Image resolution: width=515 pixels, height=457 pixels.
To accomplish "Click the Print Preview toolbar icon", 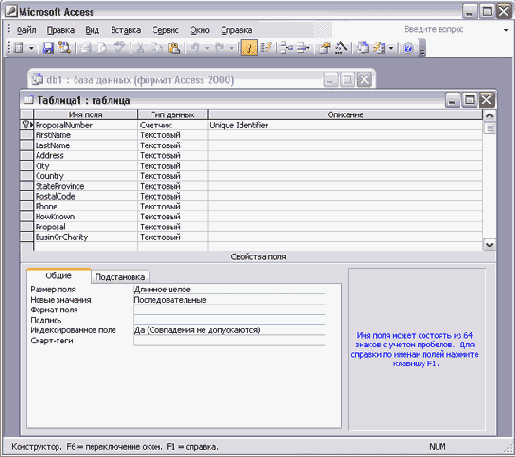I will pyautogui.click(x=102, y=48).
